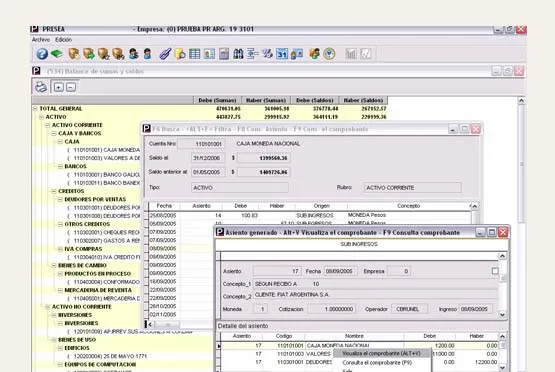Click the Operador field in Asiento window
555x372 pixels.
pos(410,309)
